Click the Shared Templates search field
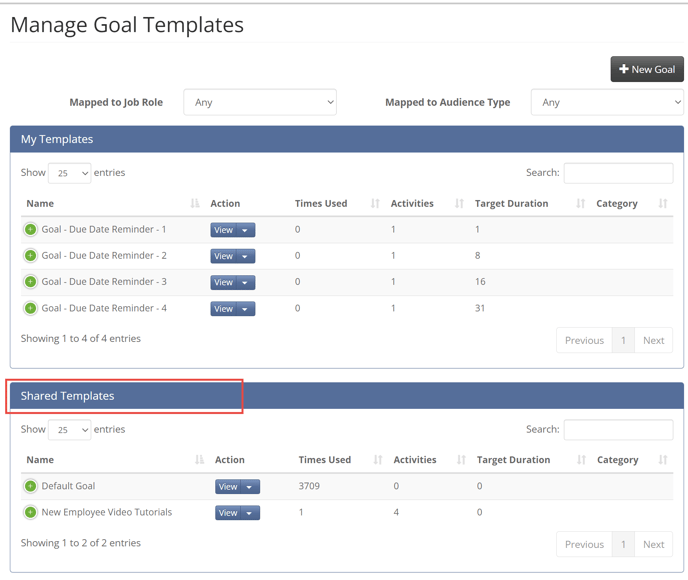This screenshot has height=580, width=688. click(618, 430)
